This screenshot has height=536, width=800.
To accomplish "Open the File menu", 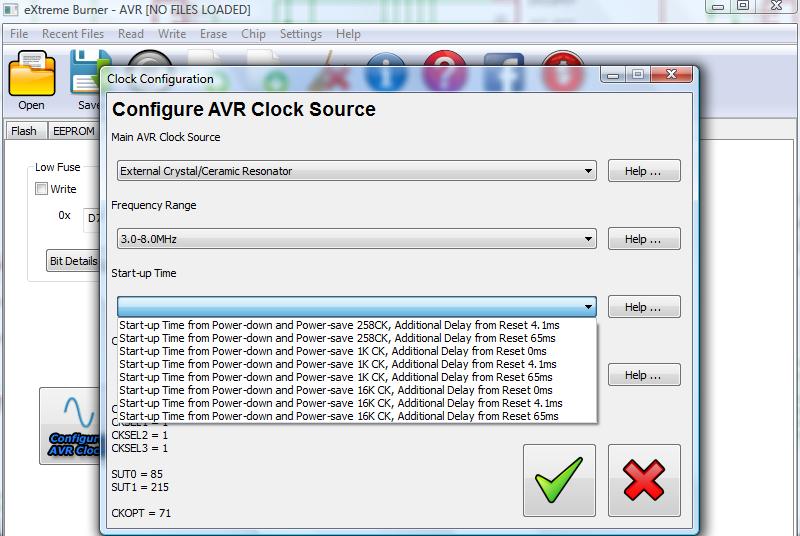I will coord(19,34).
